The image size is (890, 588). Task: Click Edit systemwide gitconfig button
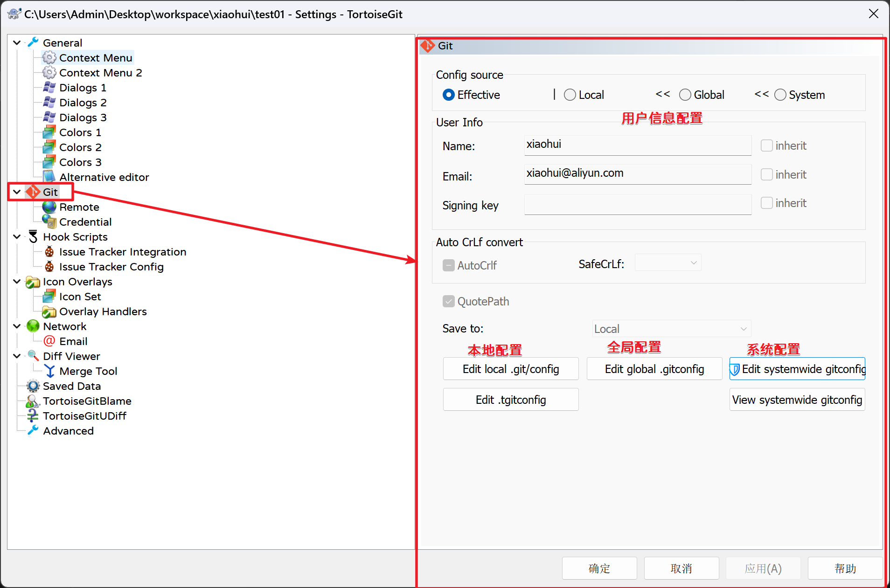point(797,369)
